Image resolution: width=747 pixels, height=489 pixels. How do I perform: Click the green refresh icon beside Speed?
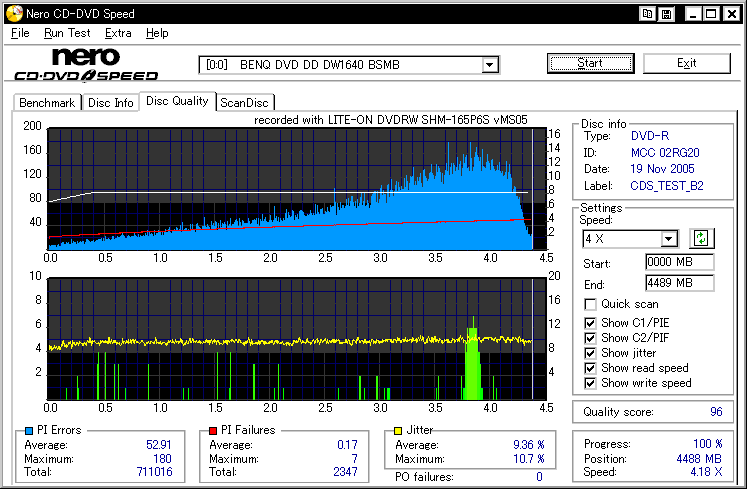point(700,238)
